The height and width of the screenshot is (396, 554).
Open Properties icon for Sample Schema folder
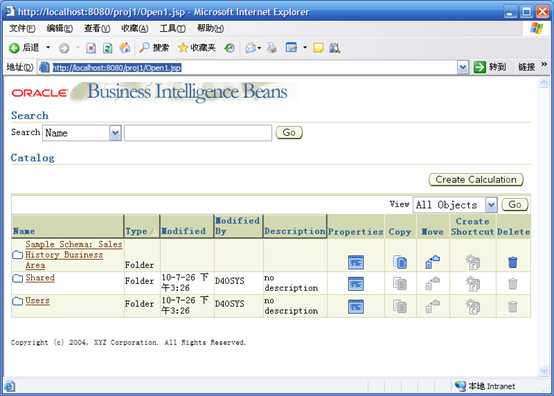pyautogui.click(x=355, y=262)
